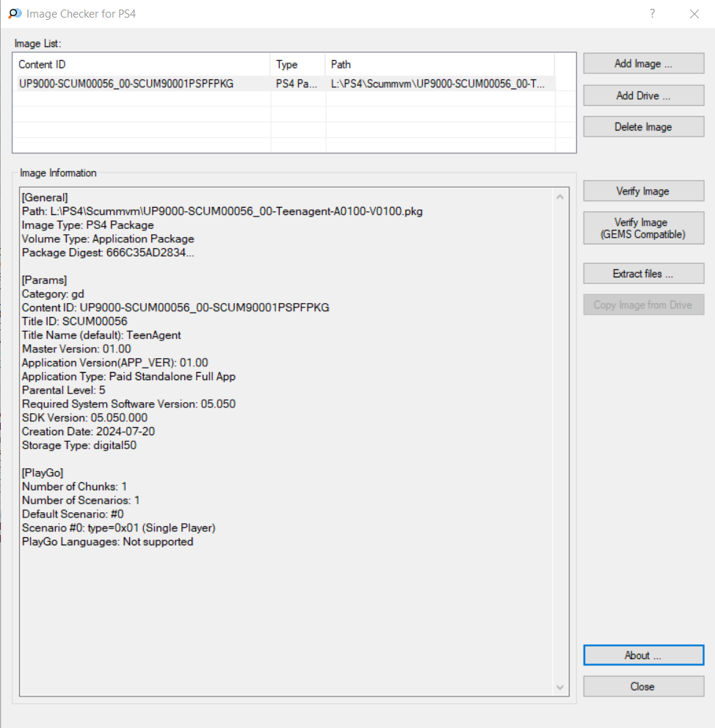The width and height of the screenshot is (715, 728).
Task: Click the Type column header
Action: click(x=297, y=65)
